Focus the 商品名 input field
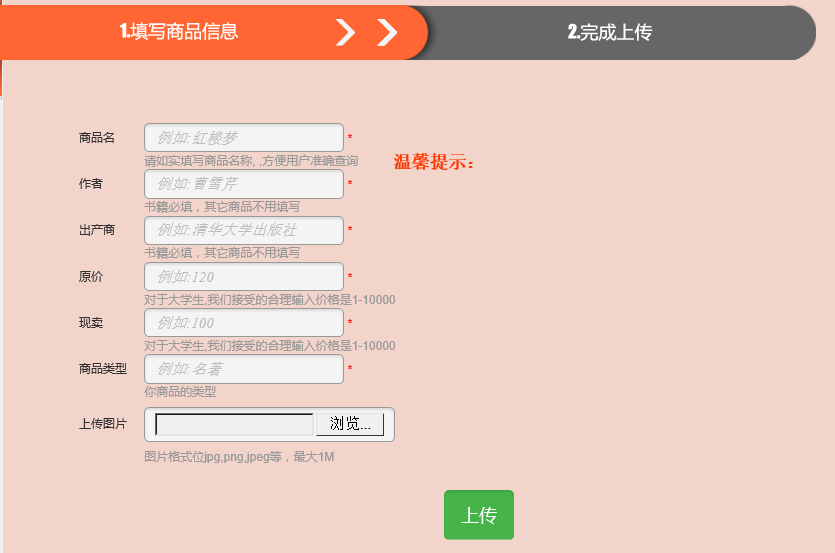 tap(244, 137)
